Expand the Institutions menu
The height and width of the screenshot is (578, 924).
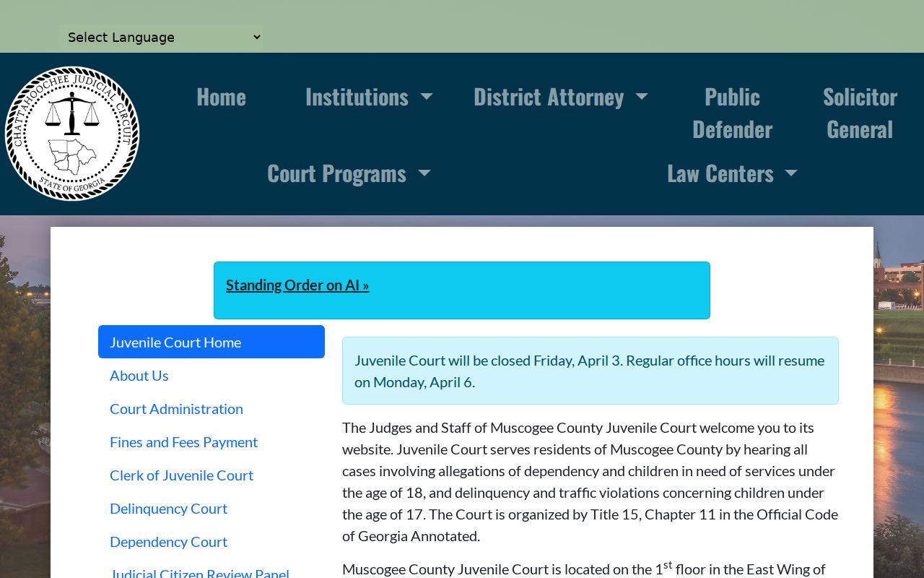(x=369, y=97)
